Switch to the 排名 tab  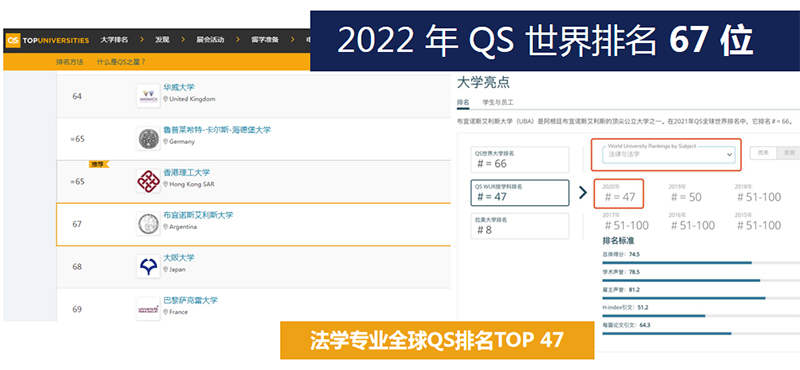463,102
